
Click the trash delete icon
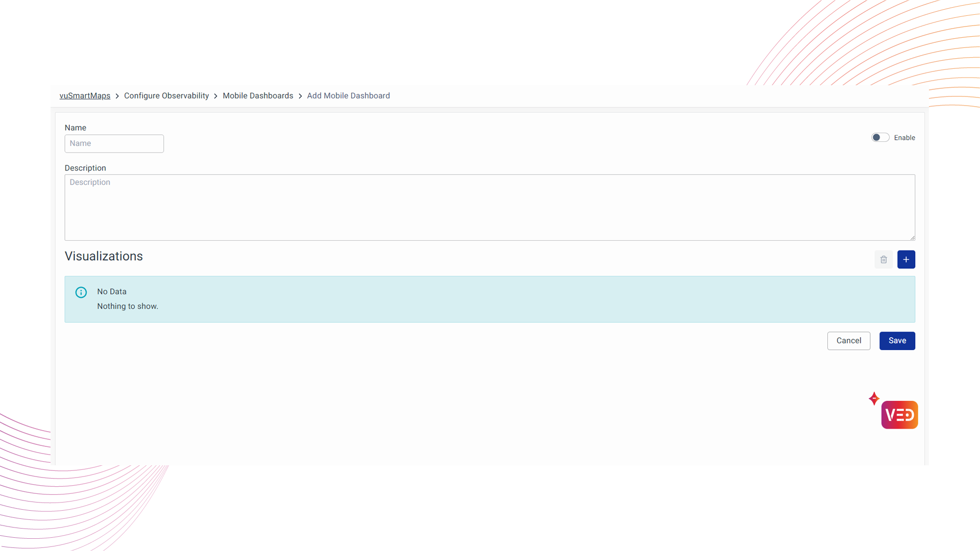tap(884, 260)
